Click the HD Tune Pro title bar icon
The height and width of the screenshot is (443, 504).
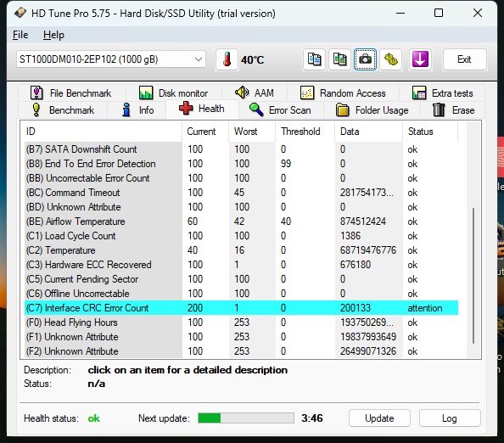tap(20, 14)
